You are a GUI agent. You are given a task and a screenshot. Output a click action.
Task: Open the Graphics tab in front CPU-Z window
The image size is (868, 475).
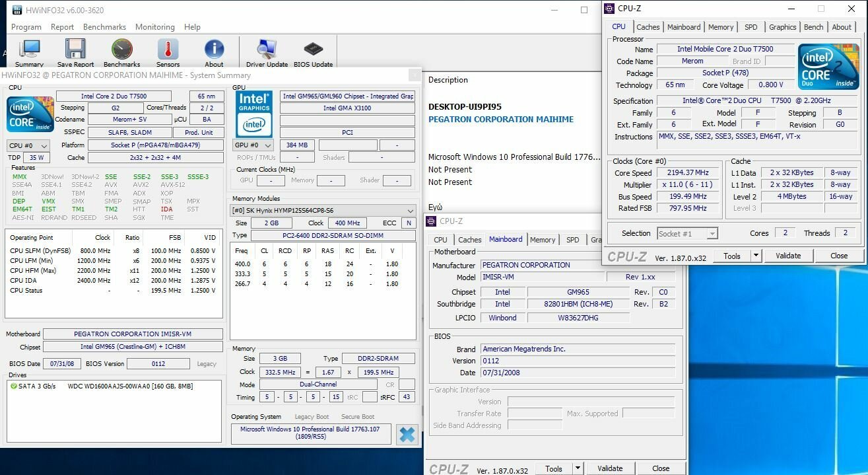click(x=783, y=27)
